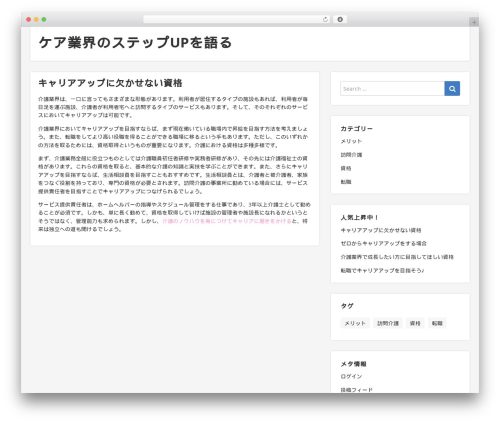The width and height of the screenshot is (500, 423).
Task: Open the 転職 category link
Action: tap(346, 182)
